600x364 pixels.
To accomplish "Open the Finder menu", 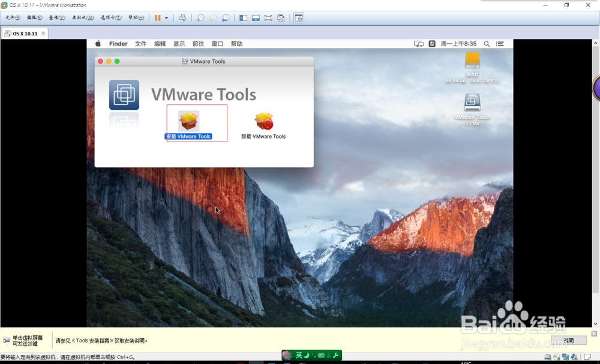I will point(118,44).
